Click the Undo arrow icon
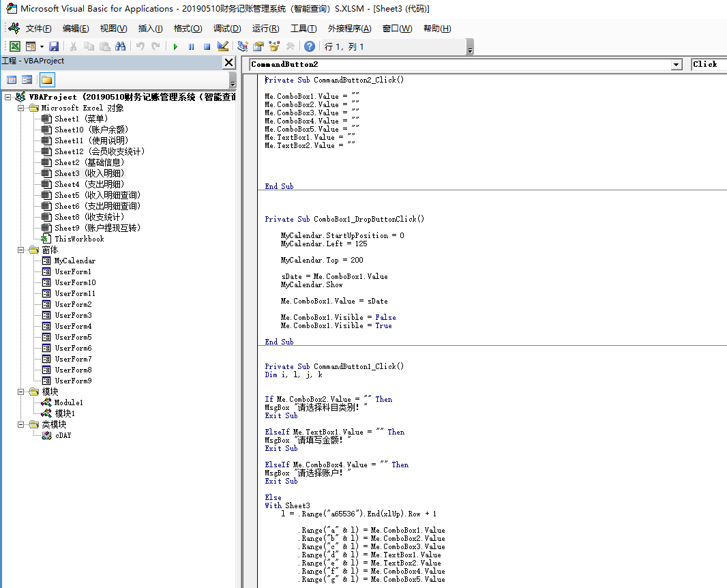The width and height of the screenshot is (727, 588). (x=140, y=46)
